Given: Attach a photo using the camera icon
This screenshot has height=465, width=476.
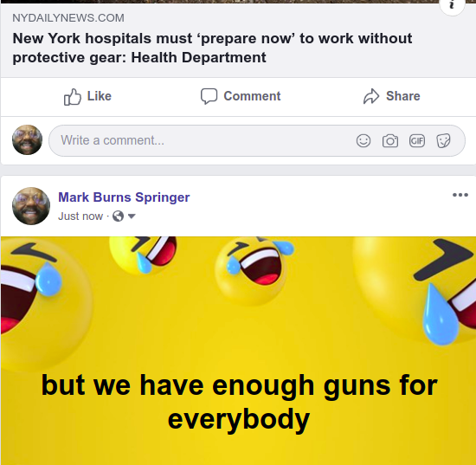Looking at the screenshot, I should click(390, 140).
